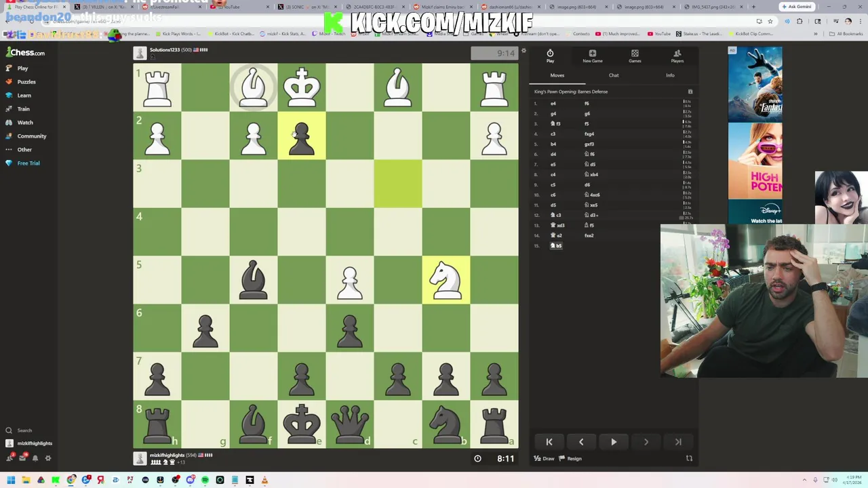Open the High Potential advertisement
This screenshot has width=868, height=488.
pos(755,161)
